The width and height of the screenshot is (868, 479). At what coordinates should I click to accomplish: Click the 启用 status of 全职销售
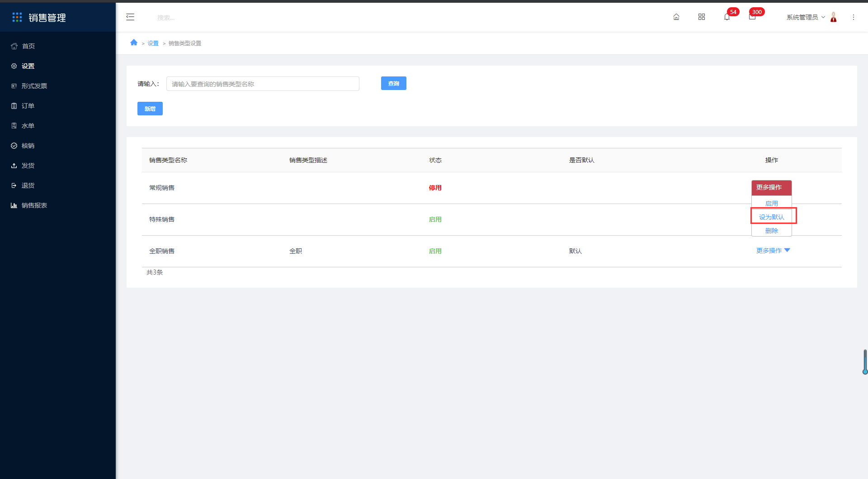click(x=435, y=251)
